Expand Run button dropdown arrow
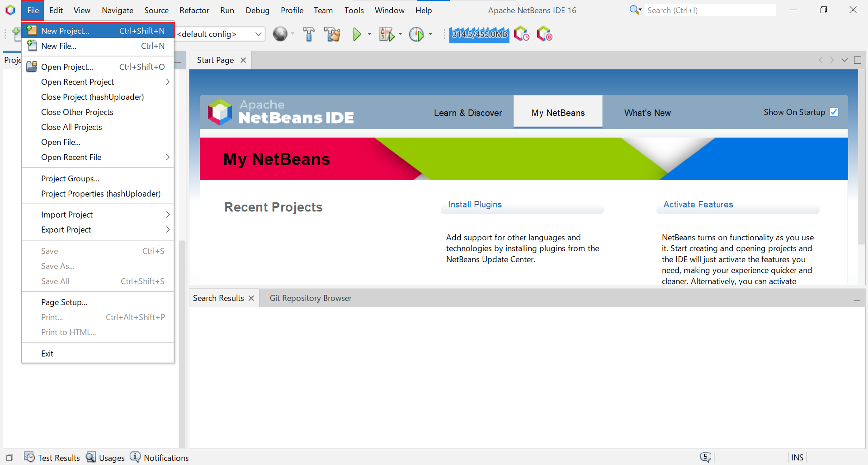Image resolution: width=868 pixels, height=465 pixels. [369, 34]
